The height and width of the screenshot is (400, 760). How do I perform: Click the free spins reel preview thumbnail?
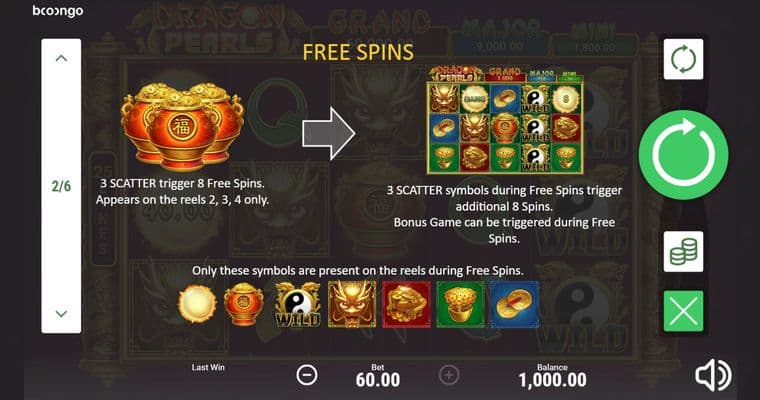[505, 120]
